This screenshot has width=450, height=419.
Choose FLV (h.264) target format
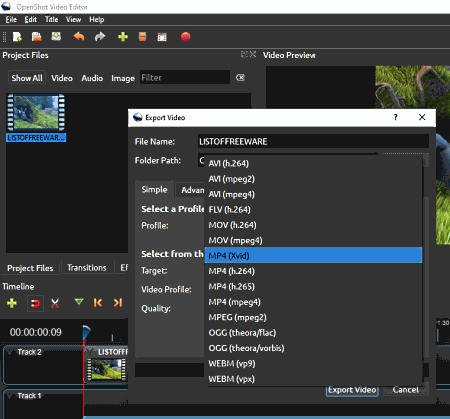click(x=313, y=210)
